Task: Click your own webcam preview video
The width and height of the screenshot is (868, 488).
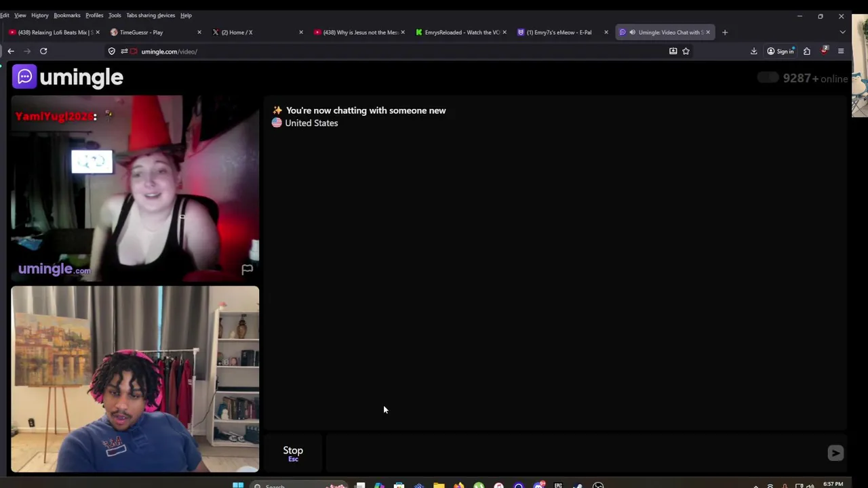Action: coord(135,379)
